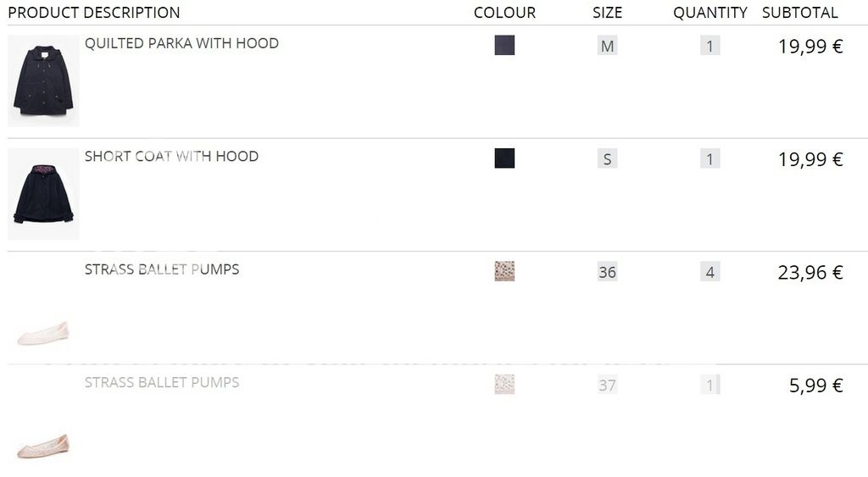Viewport: 868px width, 477px height.
Task: Open the Quilted Parka With Hood link
Action: pos(181,43)
